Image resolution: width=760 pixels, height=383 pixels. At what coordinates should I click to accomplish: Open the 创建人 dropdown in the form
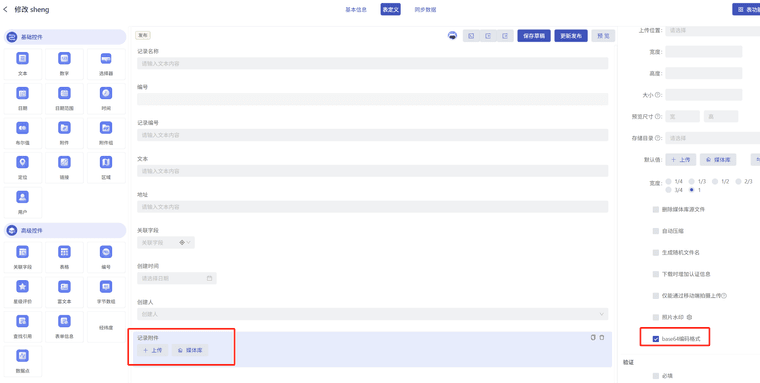(x=372, y=314)
